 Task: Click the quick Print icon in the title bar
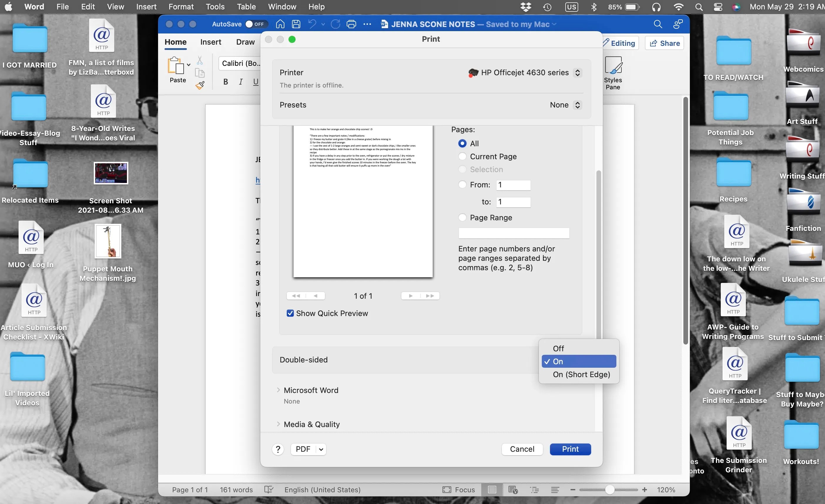point(351,24)
